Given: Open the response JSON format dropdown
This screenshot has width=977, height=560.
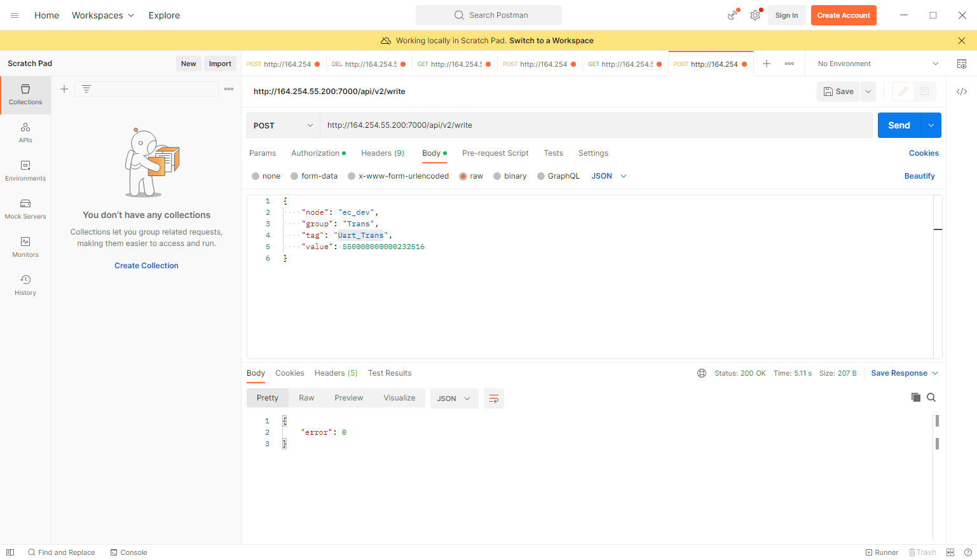Looking at the screenshot, I should (x=454, y=399).
